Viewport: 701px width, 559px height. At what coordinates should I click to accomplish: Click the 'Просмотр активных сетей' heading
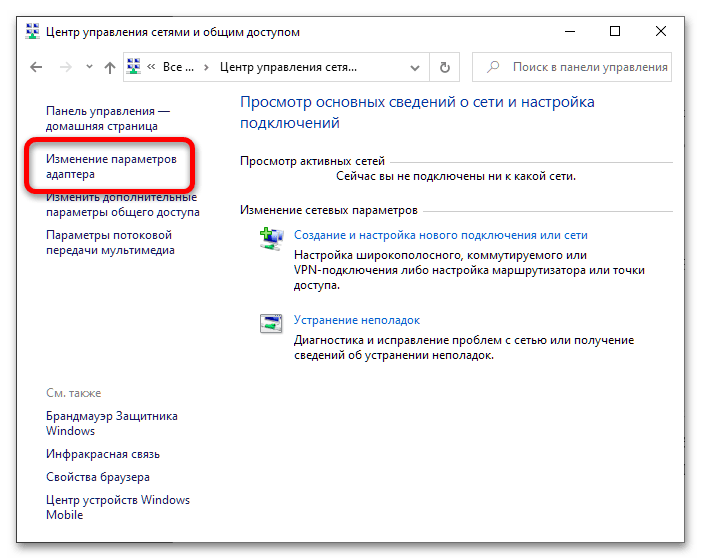pos(312,161)
